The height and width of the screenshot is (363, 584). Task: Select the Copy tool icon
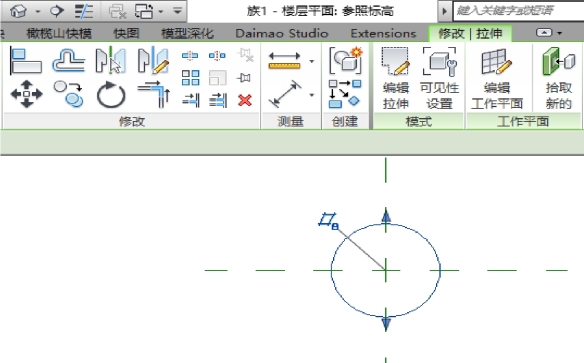(x=69, y=94)
